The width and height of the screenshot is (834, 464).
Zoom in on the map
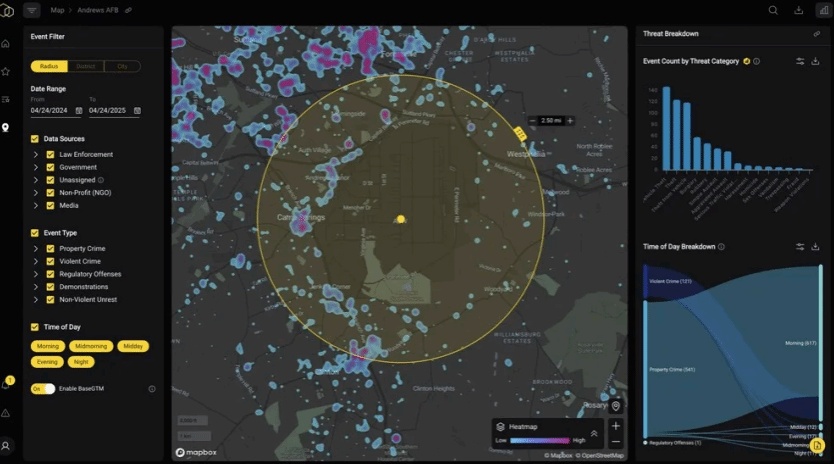click(615, 425)
